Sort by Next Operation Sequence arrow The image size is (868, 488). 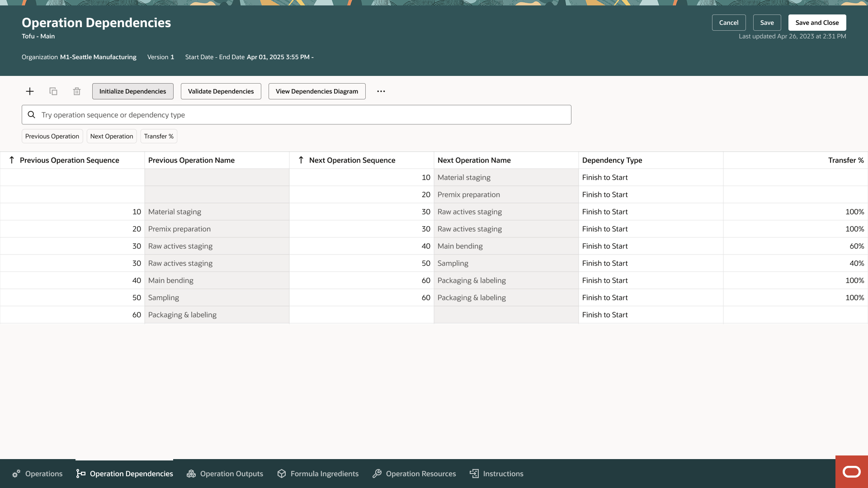tap(301, 160)
